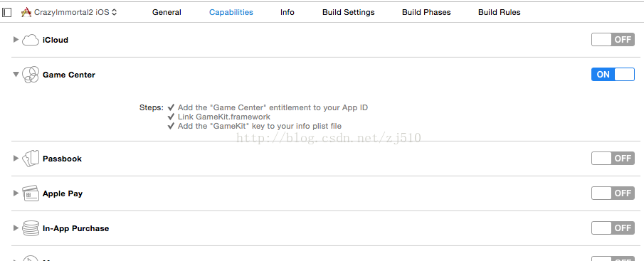Open the General tab
This screenshot has width=644, height=261.
click(x=167, y=12)
